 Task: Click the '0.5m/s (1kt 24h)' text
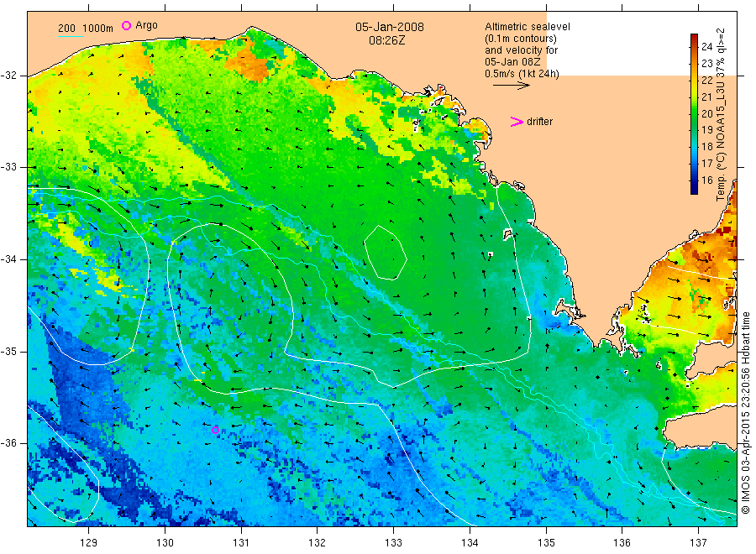coord(522,74)
